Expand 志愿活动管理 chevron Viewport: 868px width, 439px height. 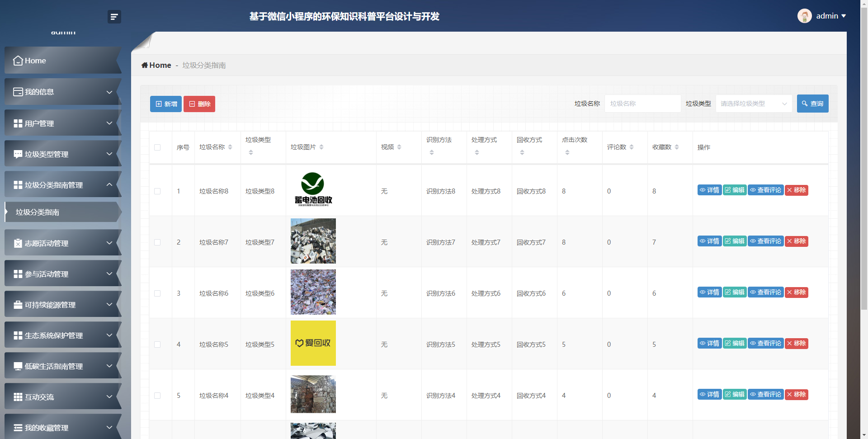[x=109, y=243]
